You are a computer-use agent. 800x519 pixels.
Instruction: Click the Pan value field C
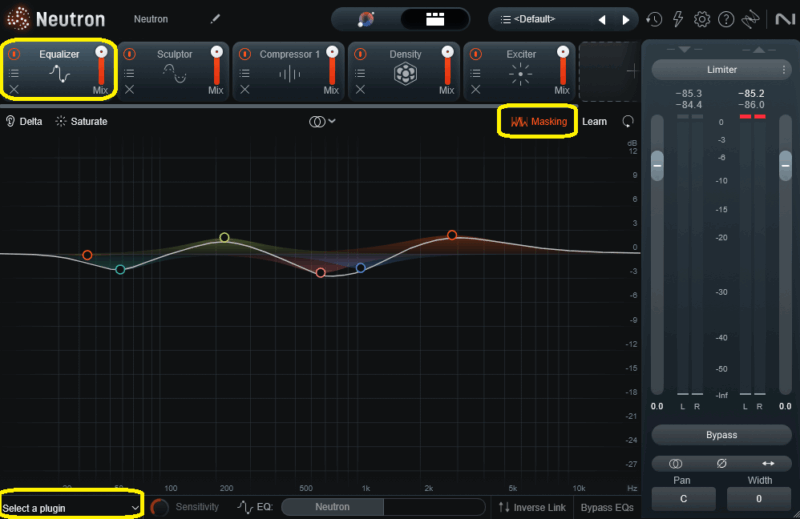(x=683, y=499)
